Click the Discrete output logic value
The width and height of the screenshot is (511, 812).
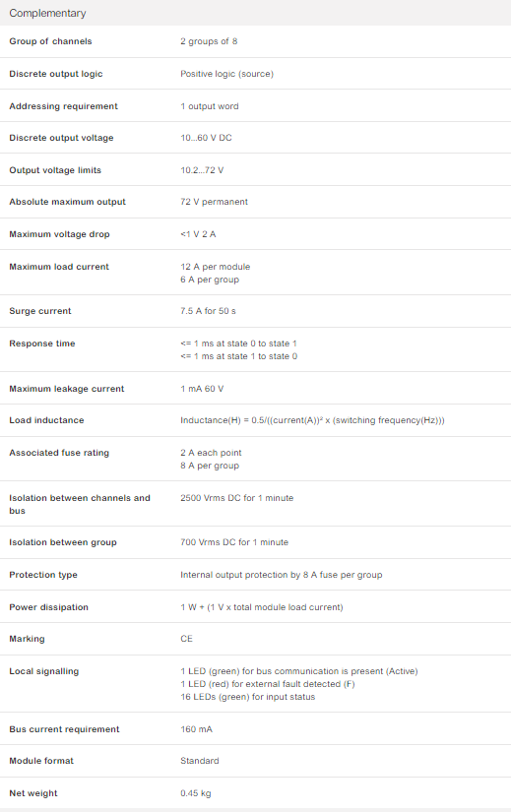point(226,74)
